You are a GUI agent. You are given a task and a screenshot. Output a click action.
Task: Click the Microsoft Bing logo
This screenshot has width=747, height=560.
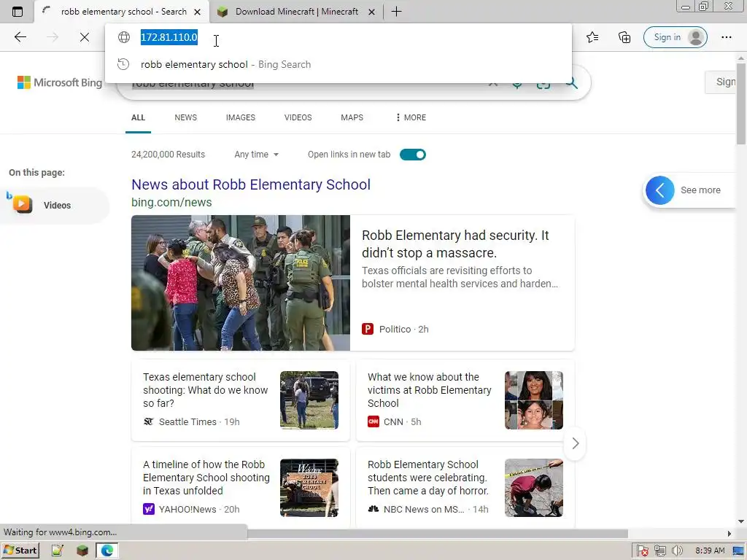coord(60,82)
